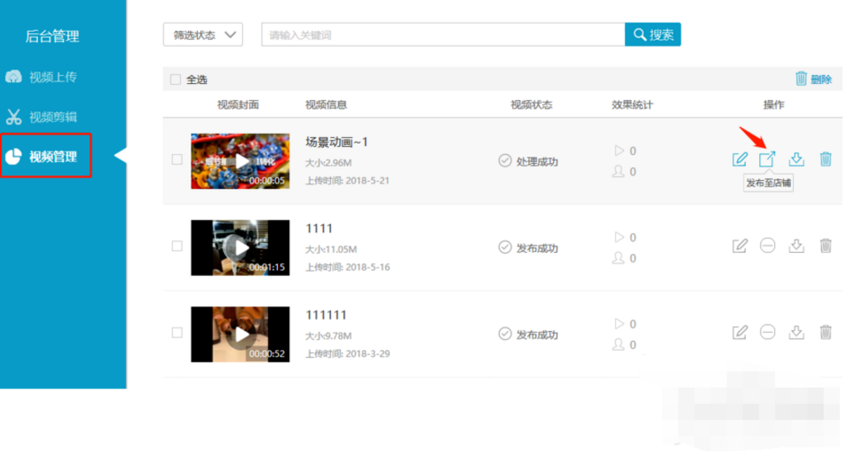
Task: Play the 111111 video thumbnail
Action: (241, 334)
